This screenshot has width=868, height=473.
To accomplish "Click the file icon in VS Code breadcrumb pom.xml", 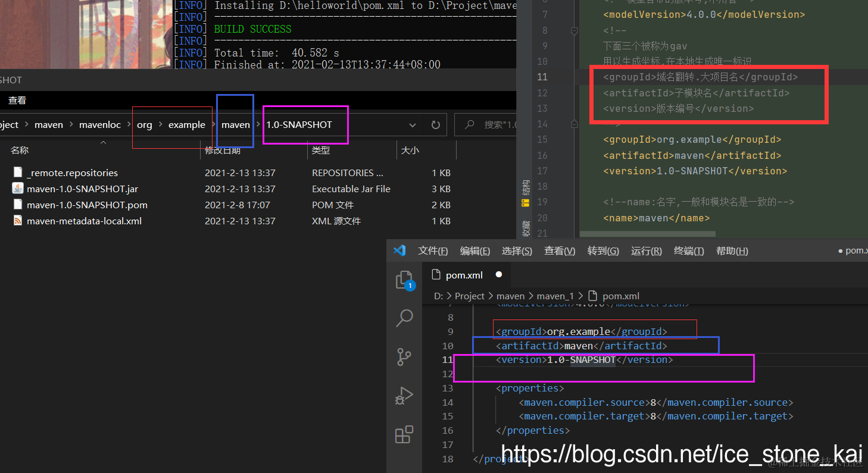I will point(592,296).
